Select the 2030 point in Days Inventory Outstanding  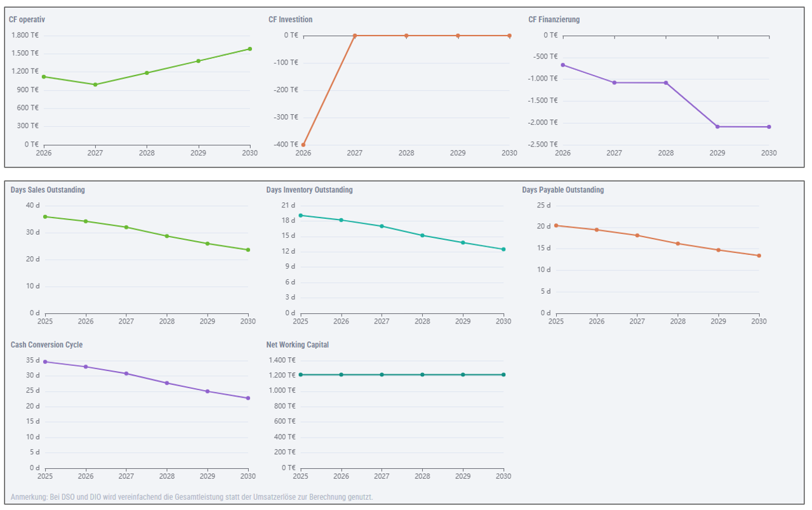pos(503,249)
